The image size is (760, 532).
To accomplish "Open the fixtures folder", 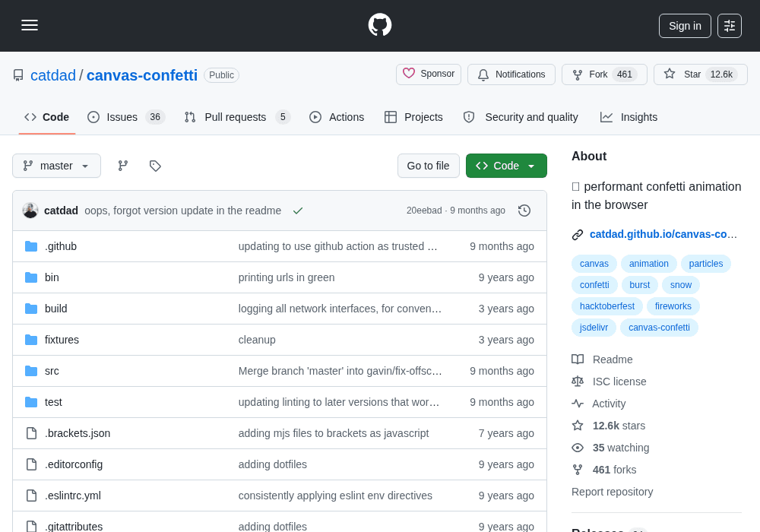I will coord(62,340).
